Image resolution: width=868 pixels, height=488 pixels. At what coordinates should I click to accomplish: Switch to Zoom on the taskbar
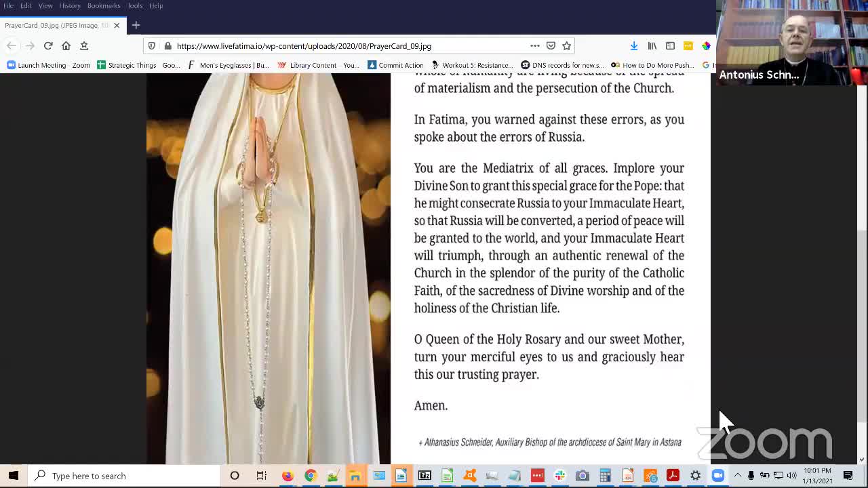(x=717, y=476)
